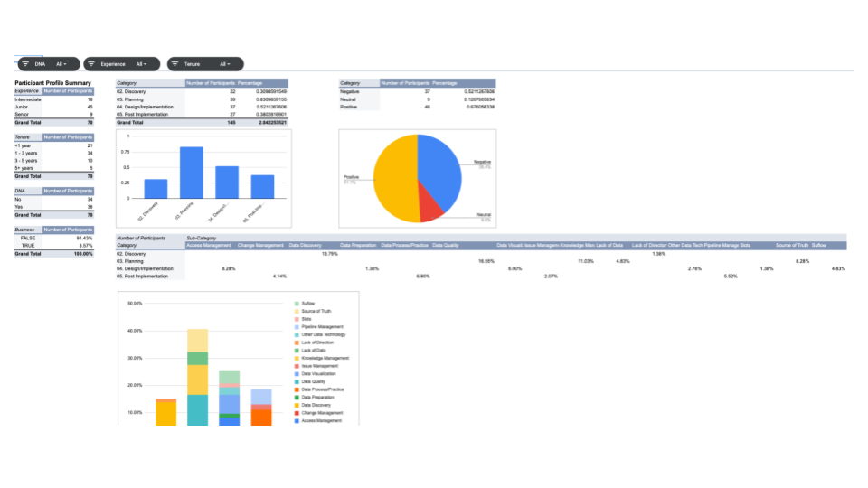Select the '3 - 5 years' tenure cell
Image resolution: width=868 pixels, height=488 pixels.
(28, 161)
